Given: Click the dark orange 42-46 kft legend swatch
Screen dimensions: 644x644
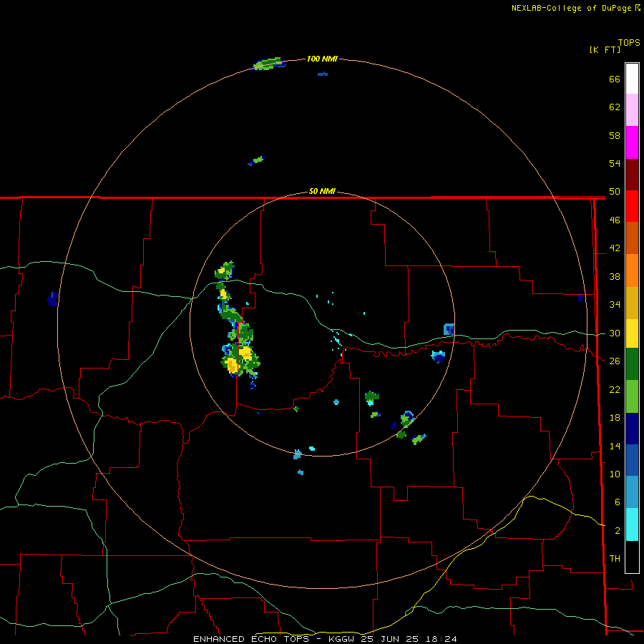Looking at the screenshot, I should pos(632,238).
